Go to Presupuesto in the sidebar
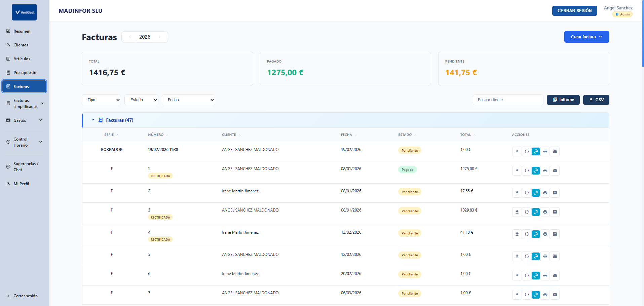Image resolution: width=644 pixels, height=306 pixels. click(25, 73)
